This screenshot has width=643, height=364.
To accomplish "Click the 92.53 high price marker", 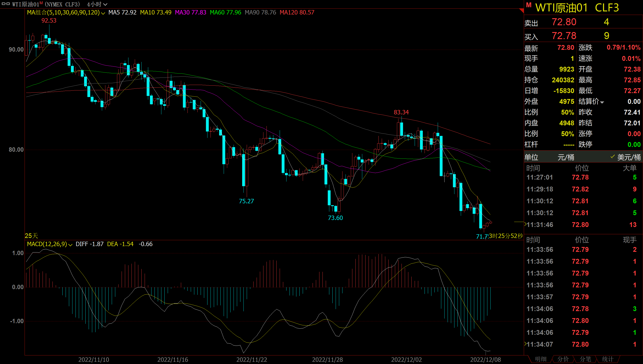I will 49,20.
